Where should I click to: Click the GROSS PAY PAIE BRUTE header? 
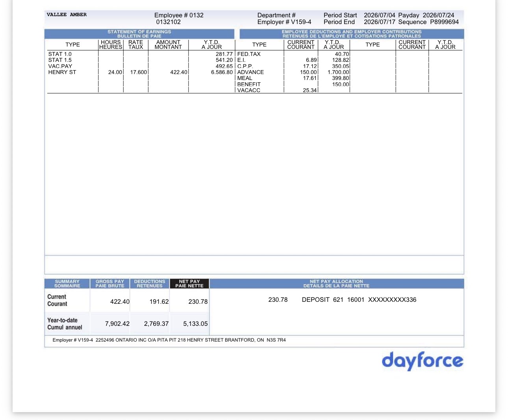110,284
